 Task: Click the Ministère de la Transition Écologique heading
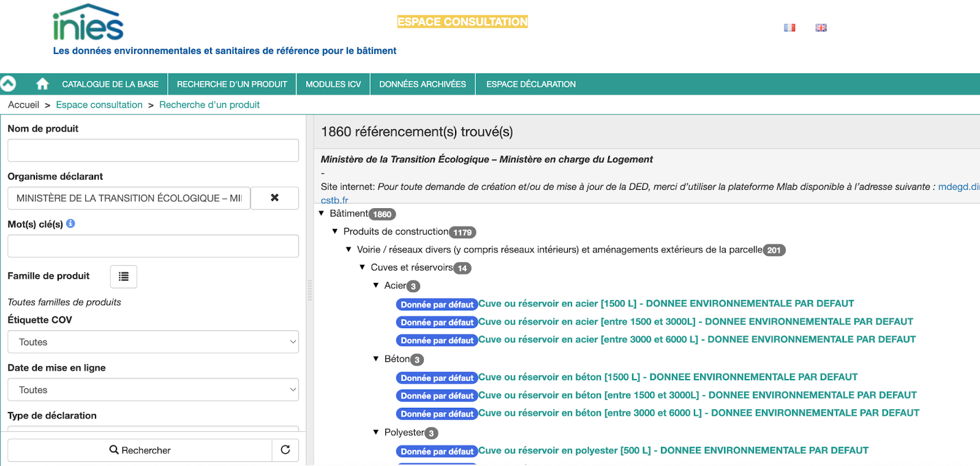point(487,159)
